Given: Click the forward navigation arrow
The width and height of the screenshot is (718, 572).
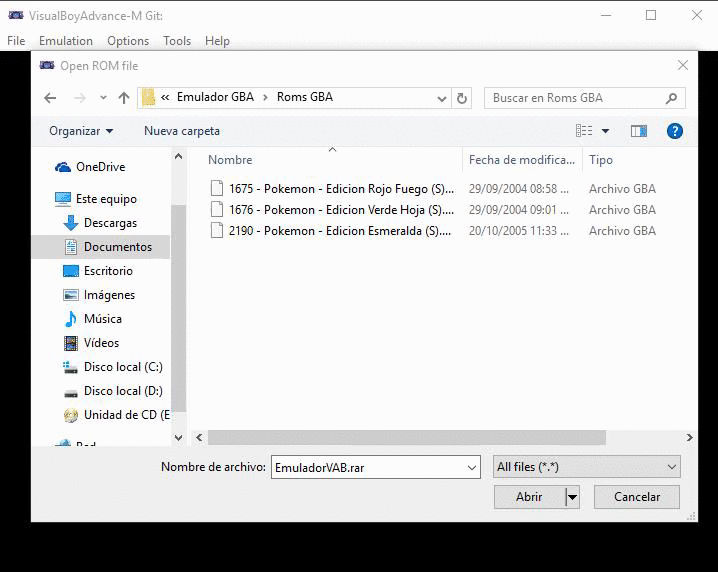Looking at the screenshot, I should [80, 98].
